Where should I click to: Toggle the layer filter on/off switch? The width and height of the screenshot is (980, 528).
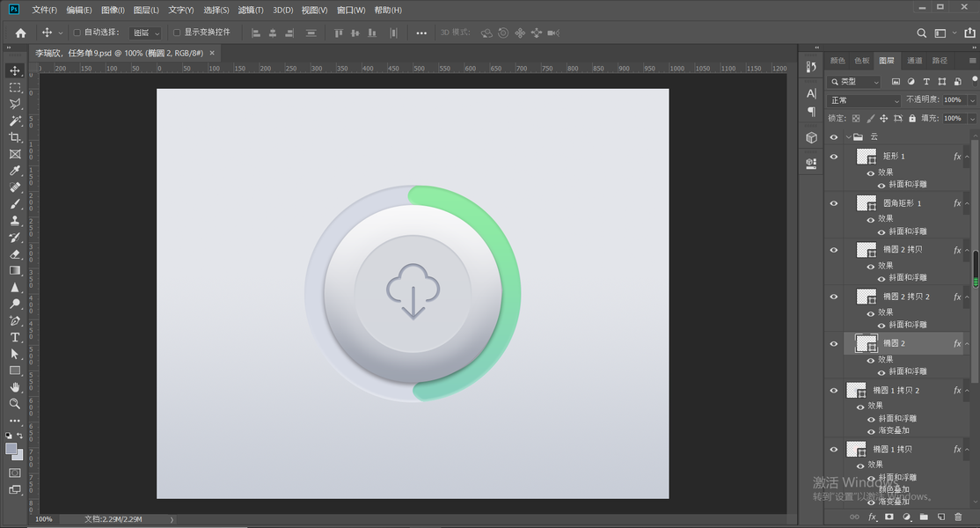click(x=974, y=81)
